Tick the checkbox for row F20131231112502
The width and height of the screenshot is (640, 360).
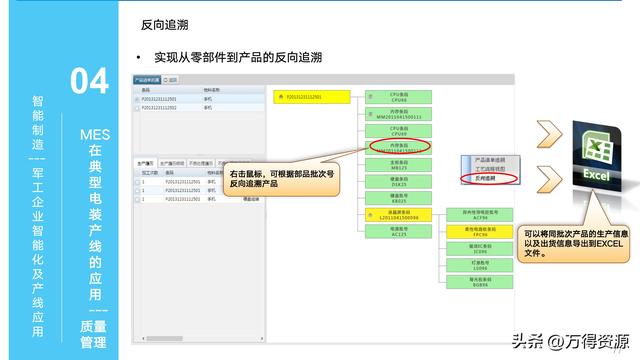coord(137,108)
